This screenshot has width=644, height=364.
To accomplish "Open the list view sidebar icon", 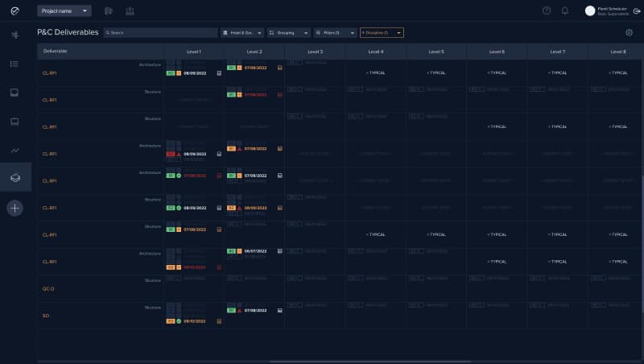I will click(14, 63).
